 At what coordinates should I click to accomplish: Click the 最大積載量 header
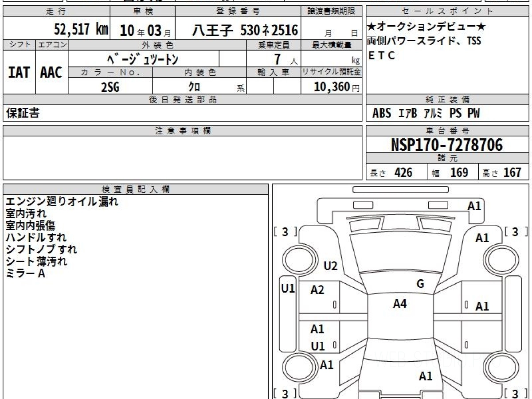332,45
